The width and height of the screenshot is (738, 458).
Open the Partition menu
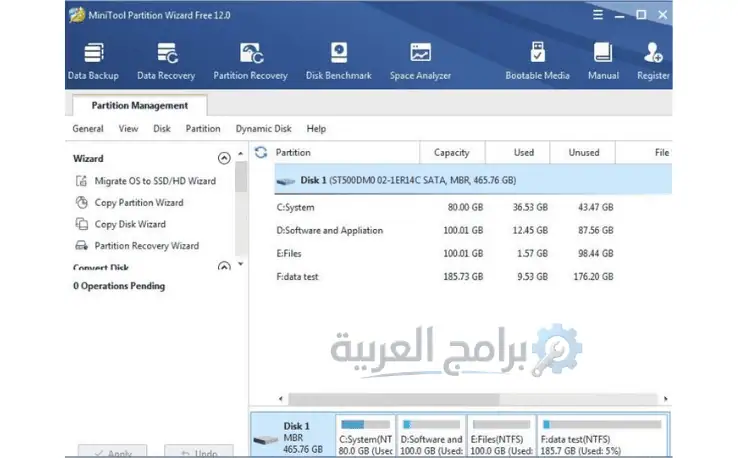(x=203, y=129)
